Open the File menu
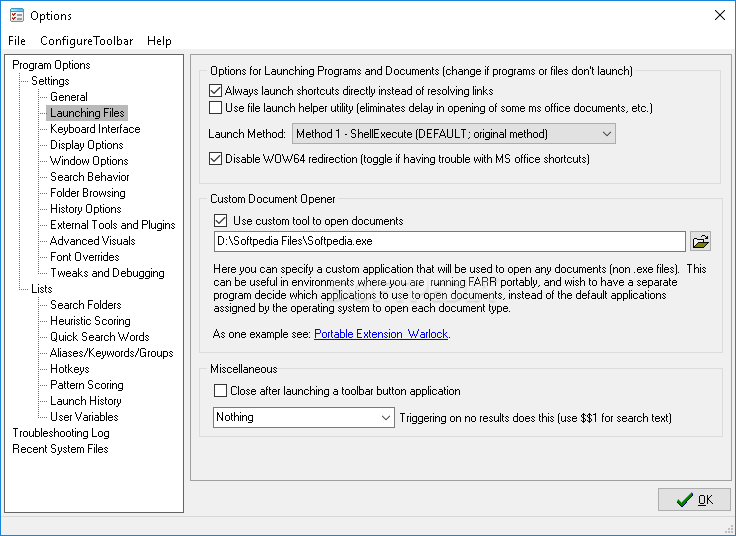736x536 pixels. (x=17, y=41)
